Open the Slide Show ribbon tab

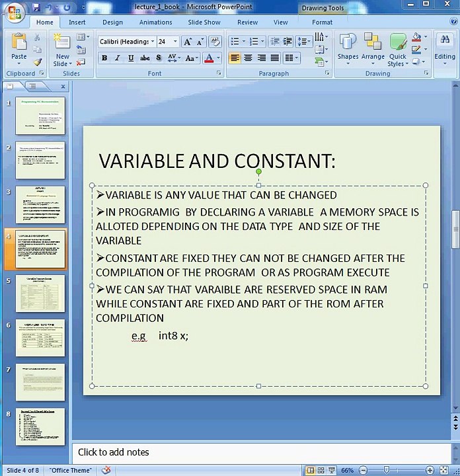coord(204,22)
